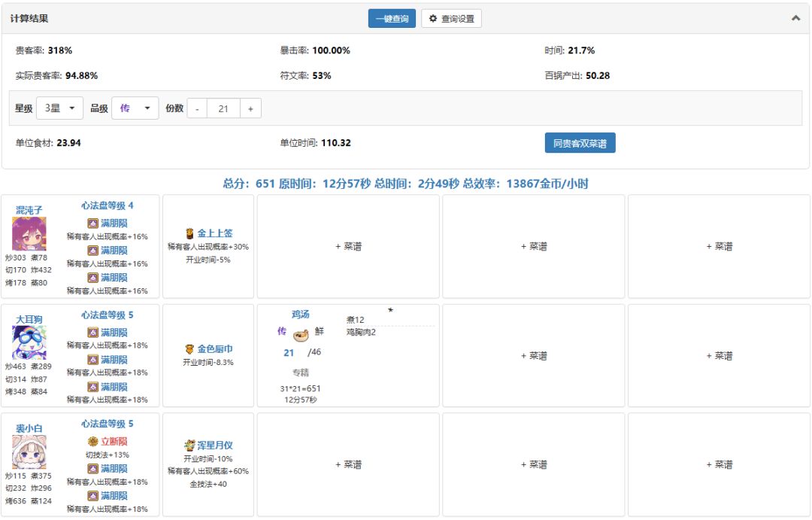Viewport: 812px width, 520px height.
Task: Add recipe in 裴小白 first slot
Action: click(348, 464)
